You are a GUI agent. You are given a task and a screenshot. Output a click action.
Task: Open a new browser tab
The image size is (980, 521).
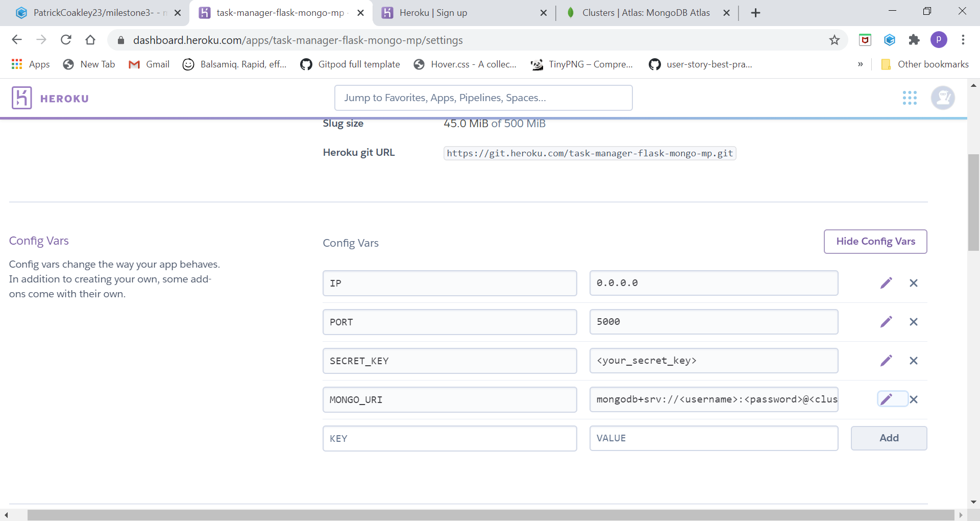point(756,13)
